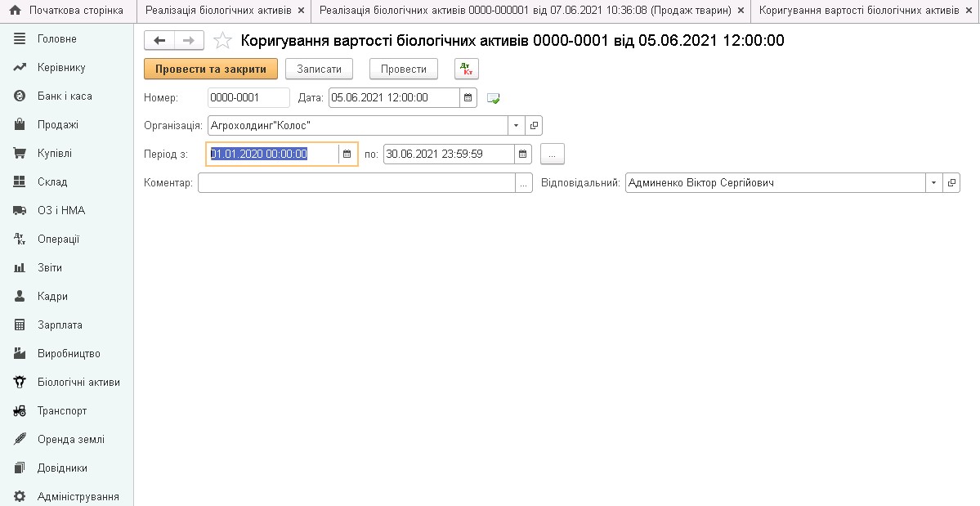This screenshot has width=980, height=506.
Task: Open calendar for period end date
Action: click(x=521, y=154)
